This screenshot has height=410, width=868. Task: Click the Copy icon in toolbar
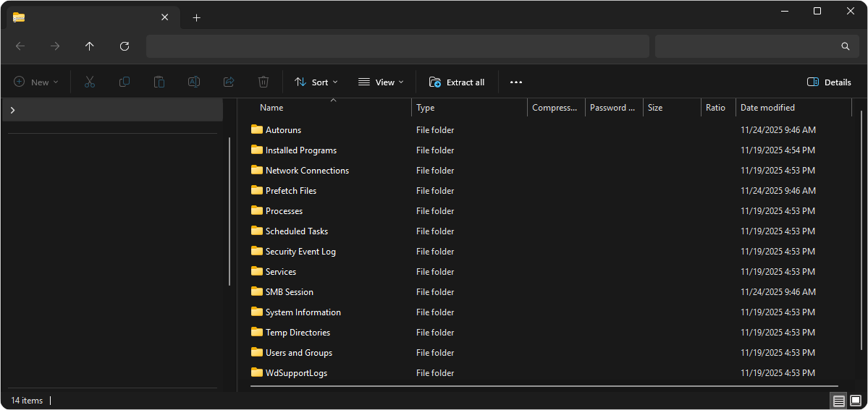(x=125, y=82)
